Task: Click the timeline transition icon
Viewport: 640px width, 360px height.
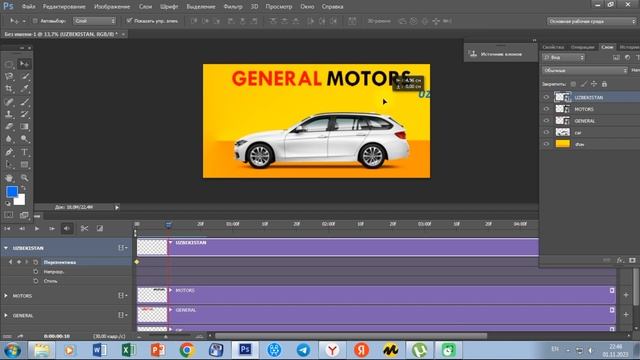Action: [x=100, y=229]
